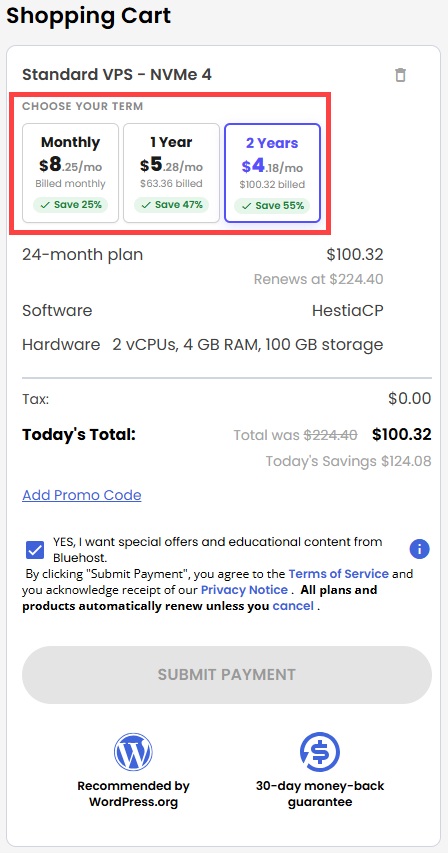Open the Terms of Service link
The image size is (448, 853).
(339, 574)
